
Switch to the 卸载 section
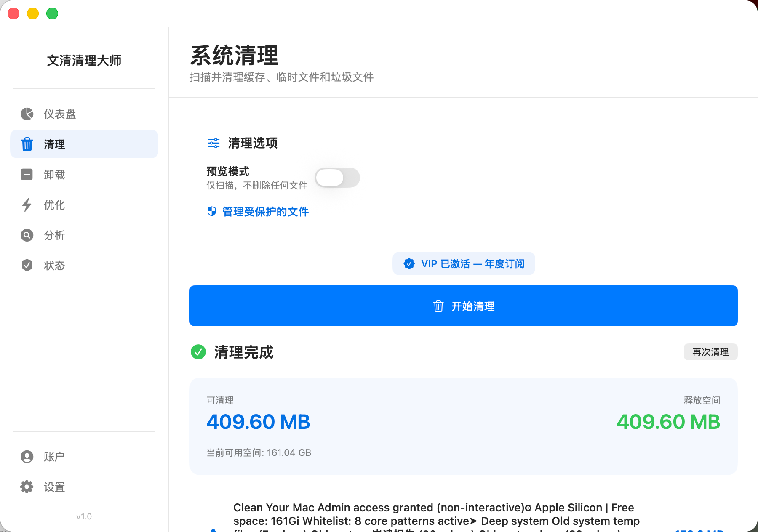tap(84, 175)
